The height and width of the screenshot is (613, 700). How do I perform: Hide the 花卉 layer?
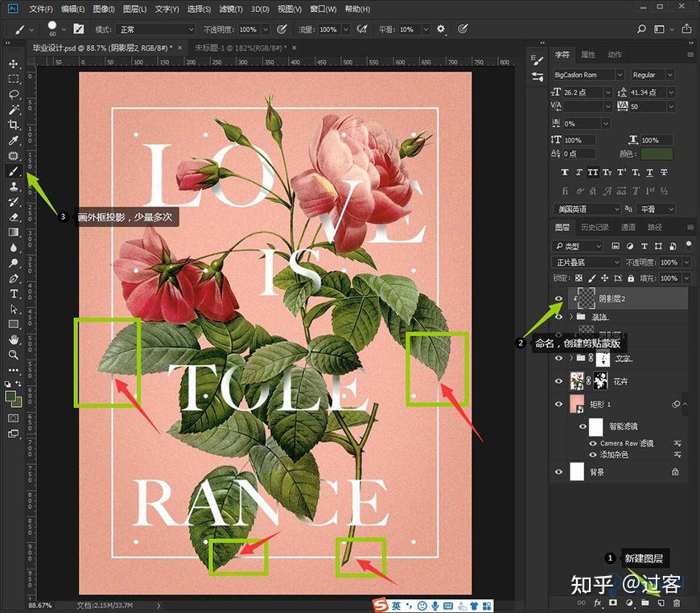558,381
